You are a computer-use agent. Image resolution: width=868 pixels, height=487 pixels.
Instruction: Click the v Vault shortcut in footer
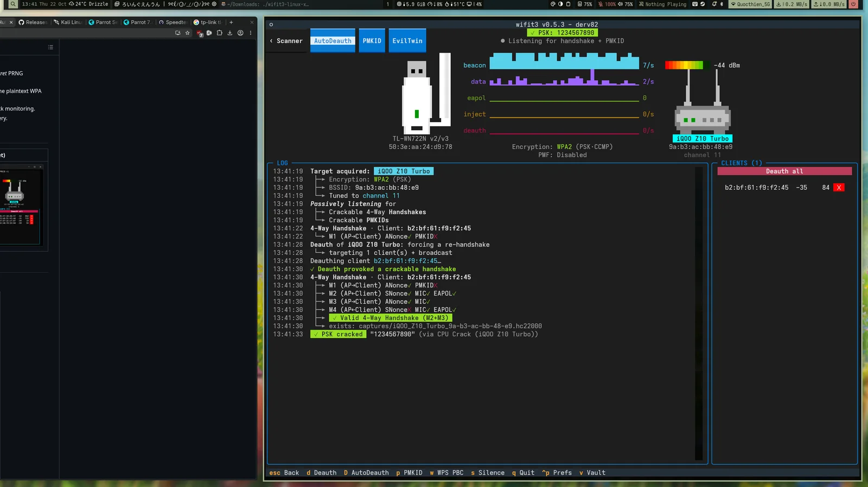[x=592, y=473]
